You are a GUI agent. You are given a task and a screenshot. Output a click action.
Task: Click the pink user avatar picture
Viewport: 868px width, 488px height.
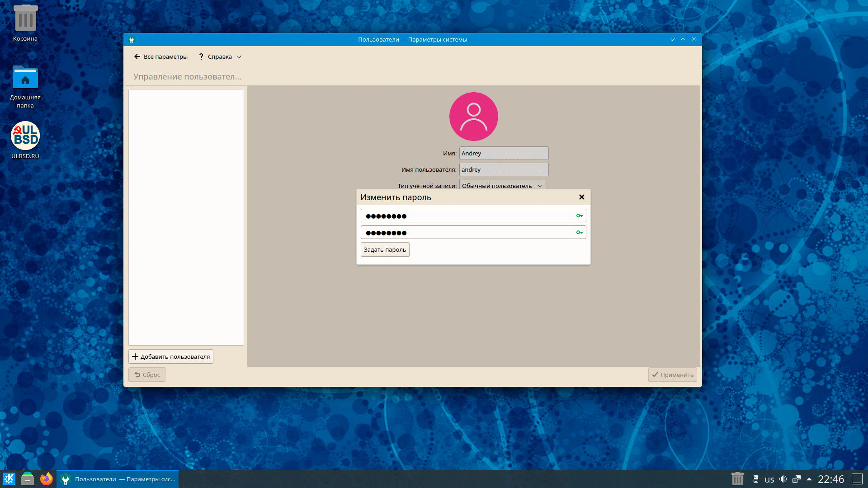[x=473, y=117]
